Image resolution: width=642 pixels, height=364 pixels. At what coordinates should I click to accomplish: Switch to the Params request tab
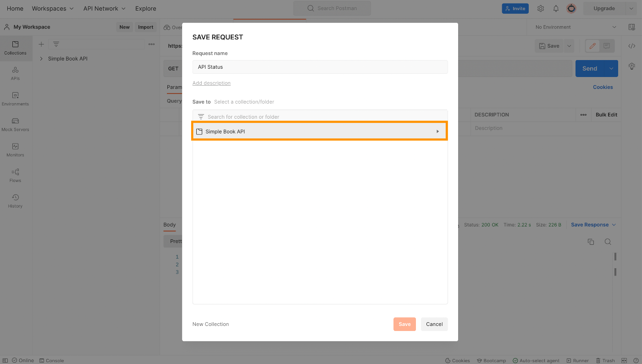pyautogui.click(x=174, y=87)
